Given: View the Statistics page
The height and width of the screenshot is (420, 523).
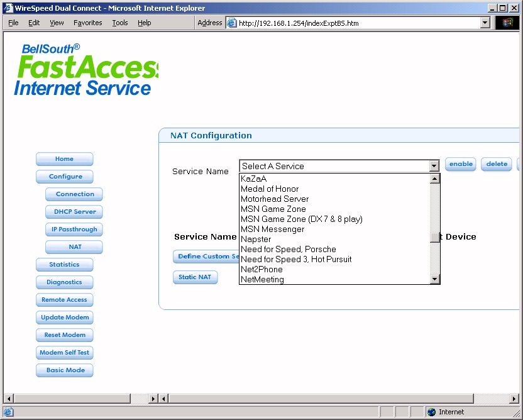Looking at the screenshot, I should click(64, 265).
